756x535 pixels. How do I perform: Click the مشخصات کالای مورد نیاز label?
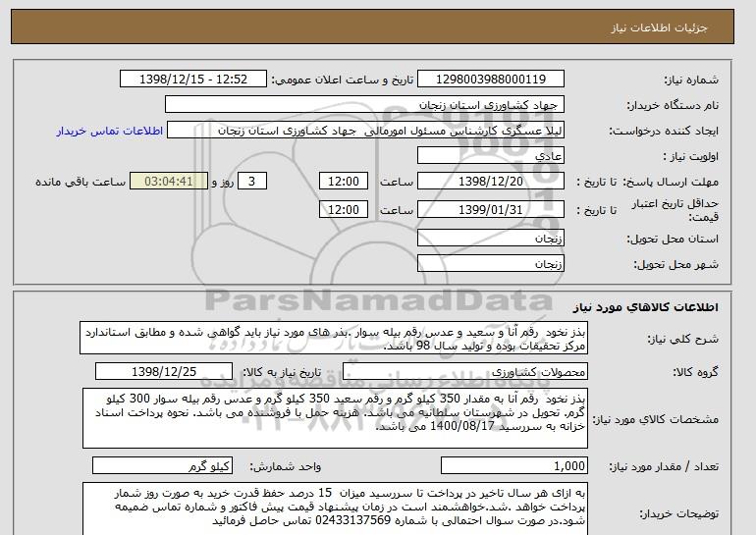656,419
